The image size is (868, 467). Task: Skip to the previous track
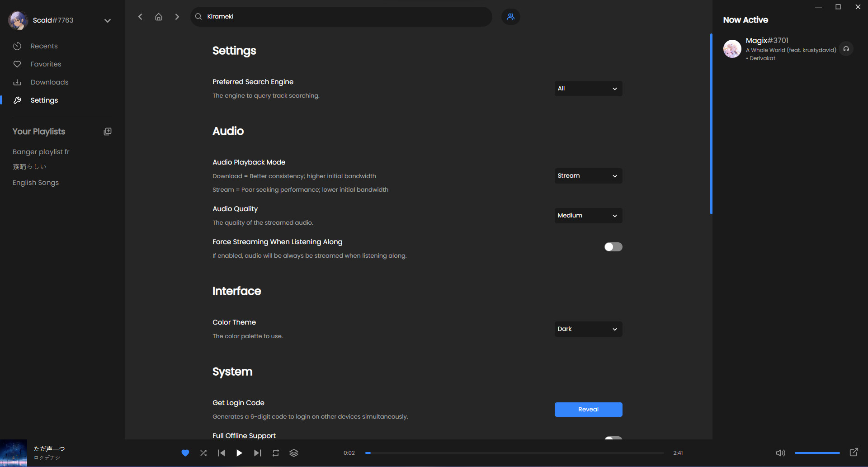(x=222, y=453)
